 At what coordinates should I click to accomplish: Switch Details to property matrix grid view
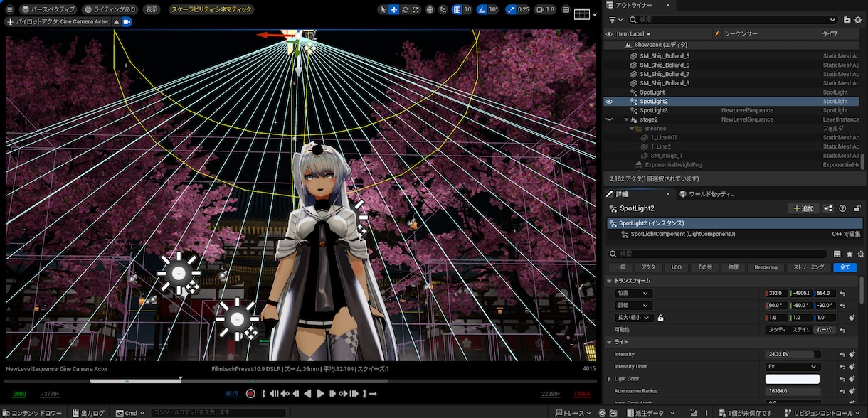[x=837, y=254]
